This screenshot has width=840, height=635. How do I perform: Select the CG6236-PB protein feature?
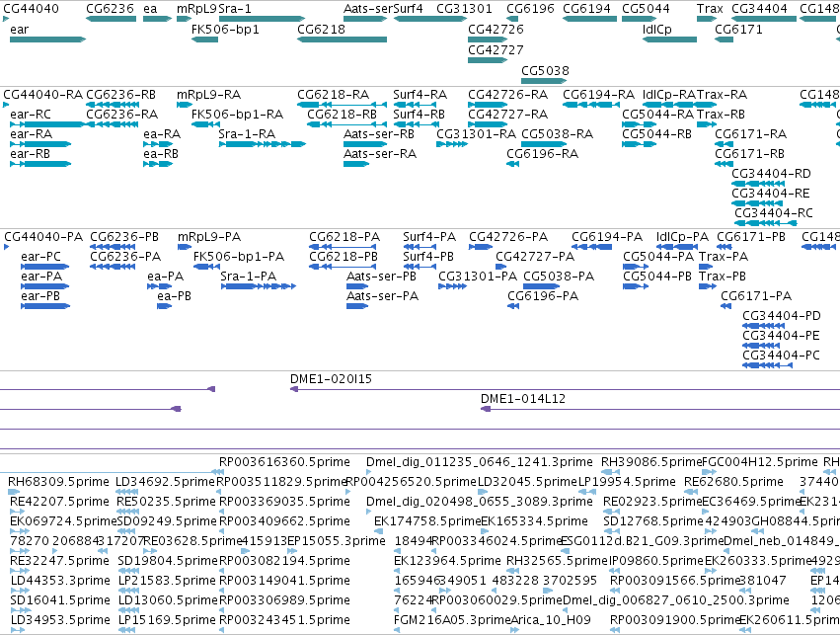[113, 247]
